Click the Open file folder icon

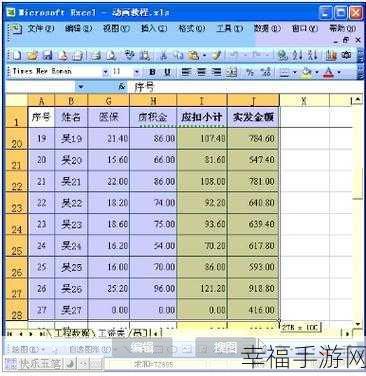[x=32, y=55]
